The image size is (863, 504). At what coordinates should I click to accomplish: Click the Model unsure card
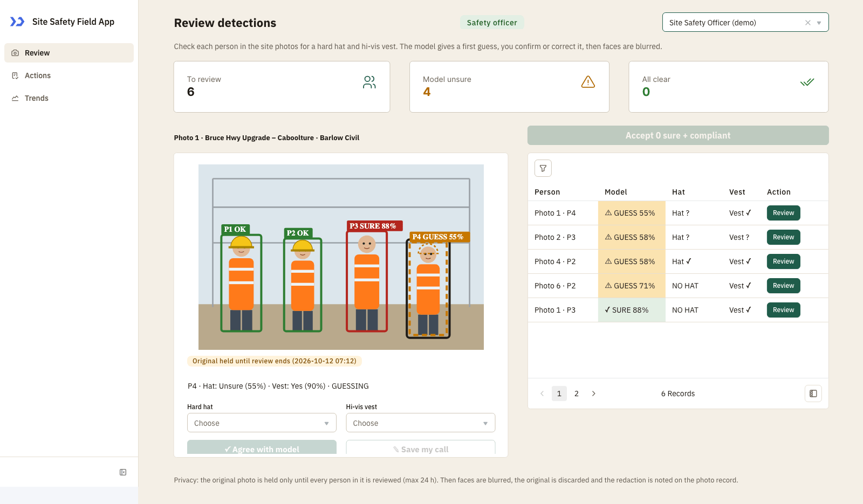point(509,87)
